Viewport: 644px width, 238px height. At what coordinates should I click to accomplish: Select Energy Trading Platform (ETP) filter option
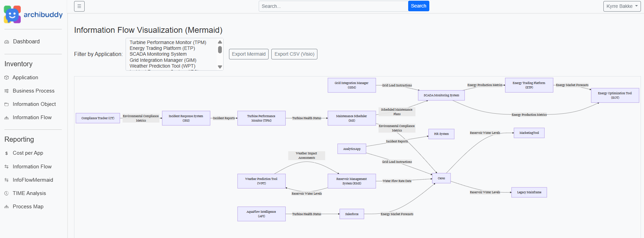162,48
